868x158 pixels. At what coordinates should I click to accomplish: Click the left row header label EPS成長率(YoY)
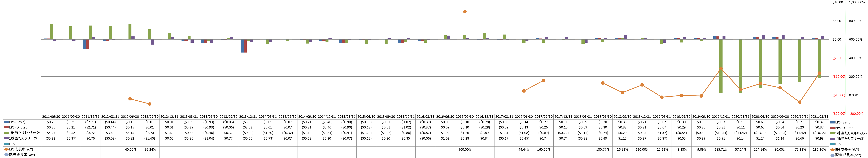(21, 149)
